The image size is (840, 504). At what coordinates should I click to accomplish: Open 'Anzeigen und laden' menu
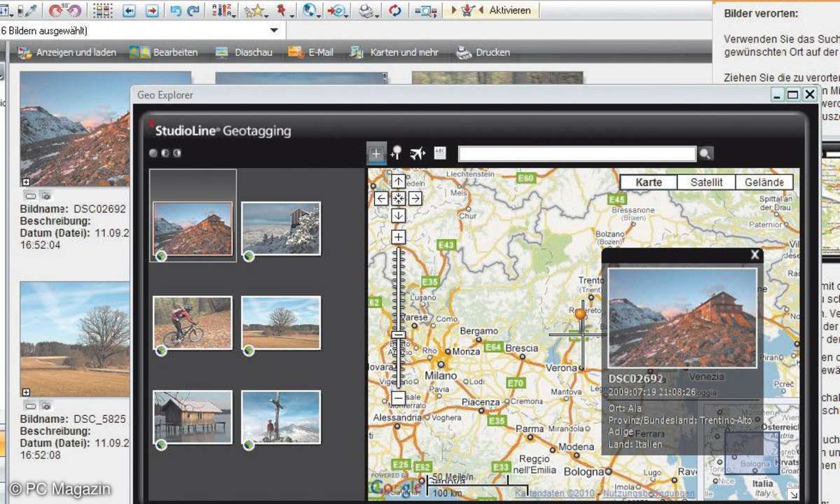point(67,52)
